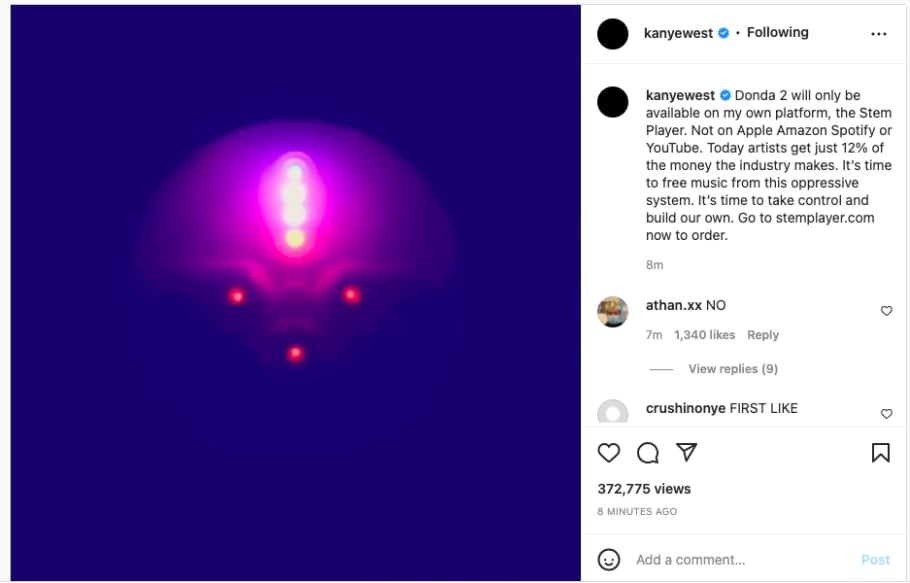910x583 pixels.
Task: Expand View replies (9)
Action: pyautogui.click(x=732, y=369)
